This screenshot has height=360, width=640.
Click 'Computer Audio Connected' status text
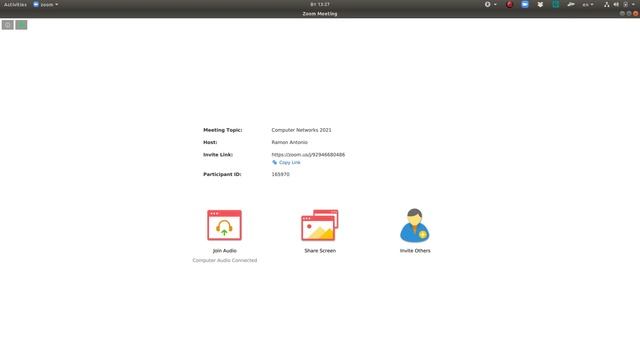pyautogui.click(x=224, y=260)
